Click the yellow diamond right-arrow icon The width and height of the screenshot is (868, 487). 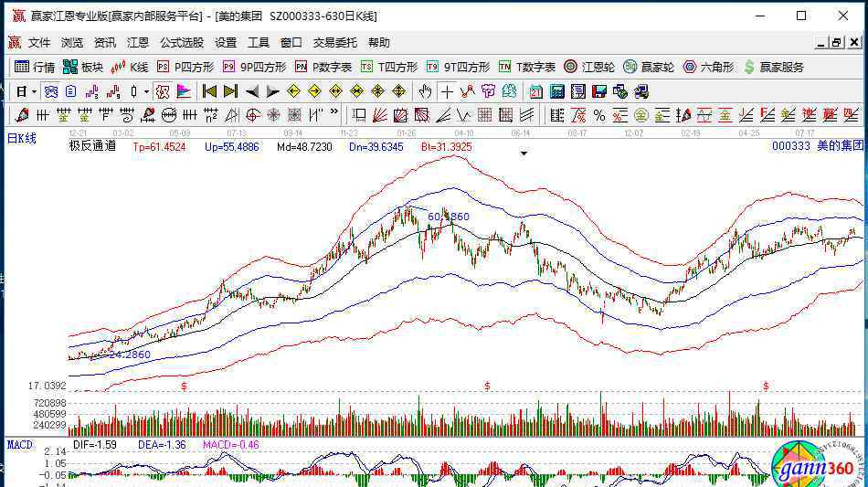[x=315, y=91]
